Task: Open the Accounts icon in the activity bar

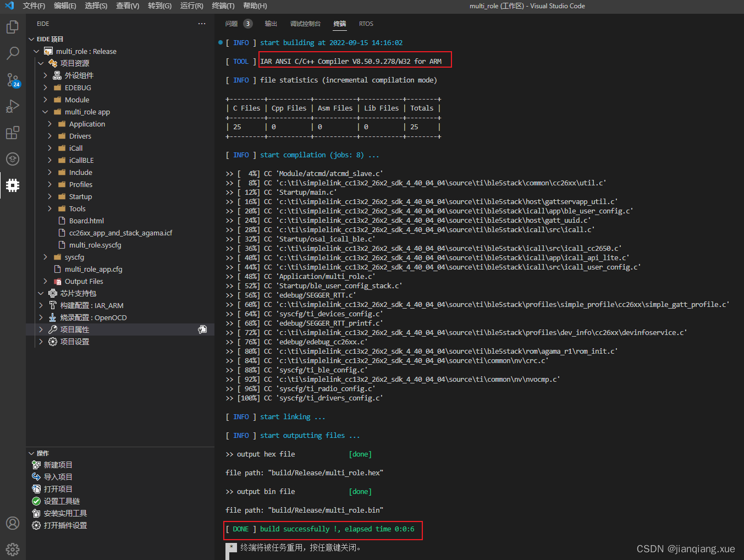Action: [x=12, y=523]
